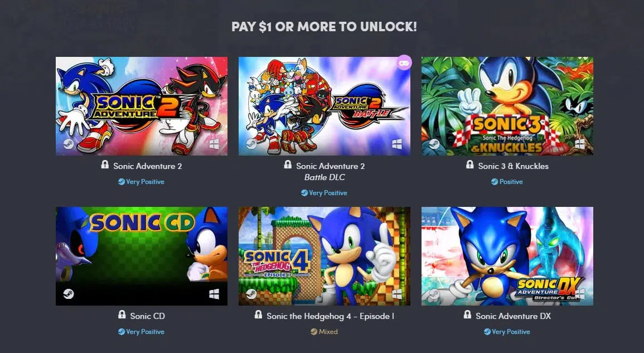
Task: Click the Steam icon on Sonic Adventure 2 image
Action: pyautogui.click(x=68, y=144)
